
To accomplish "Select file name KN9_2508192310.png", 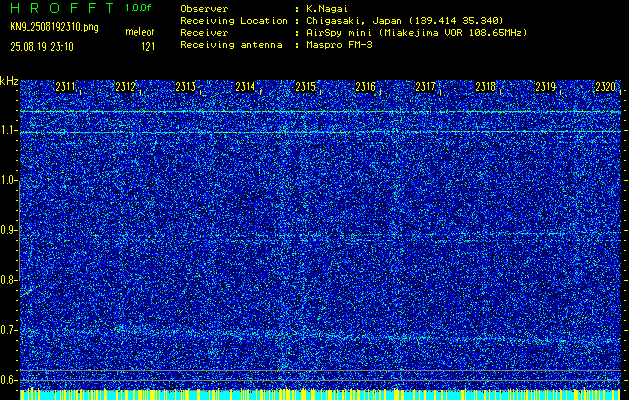I will tap(54, 27).
